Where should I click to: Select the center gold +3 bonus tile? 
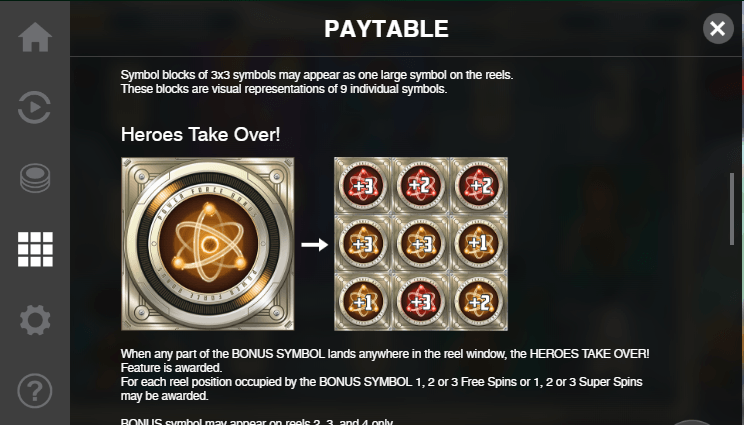tap(421, 244)
